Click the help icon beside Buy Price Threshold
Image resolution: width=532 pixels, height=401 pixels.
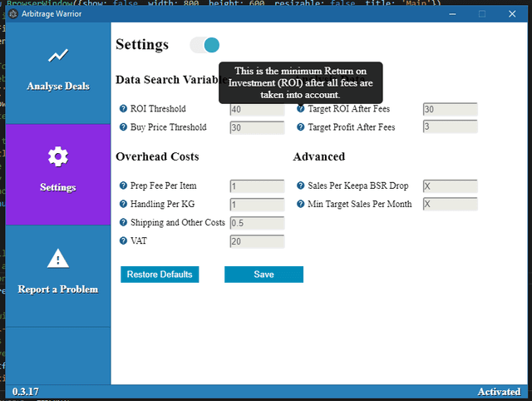123,127
